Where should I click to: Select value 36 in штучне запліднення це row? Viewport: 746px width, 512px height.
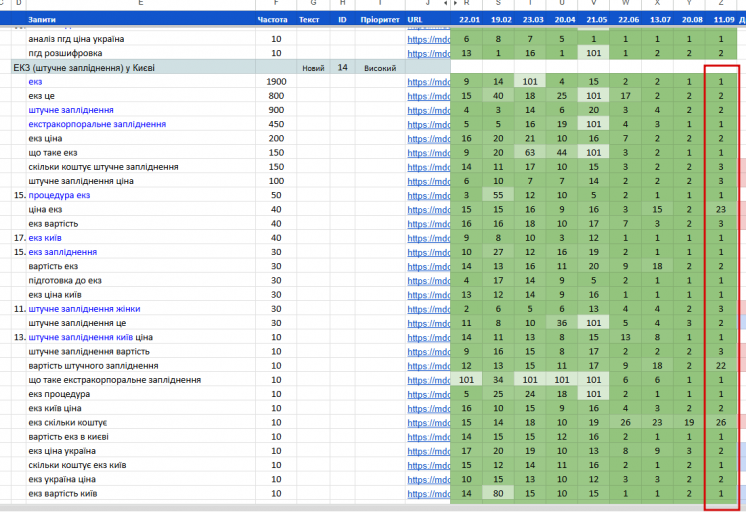[x=562, y=323]
